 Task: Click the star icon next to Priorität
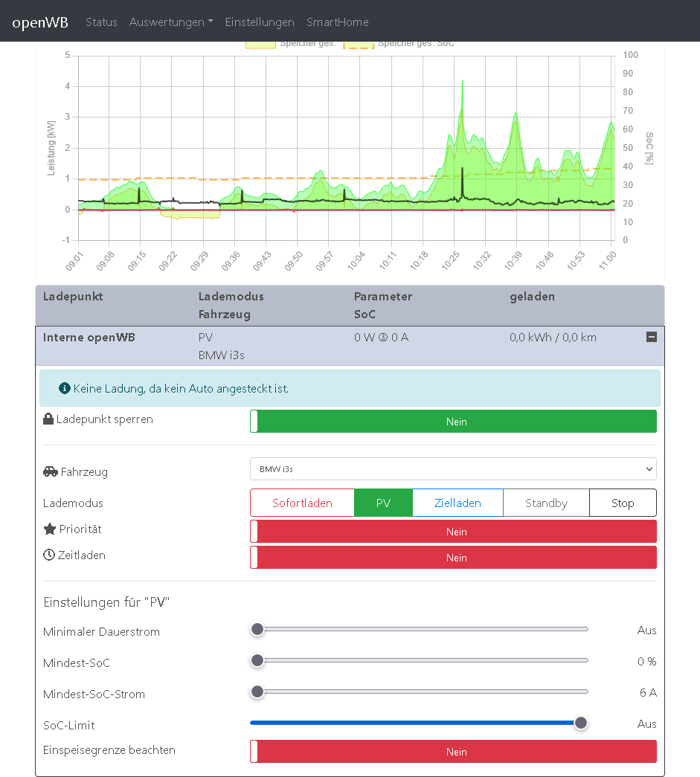point(50,529)
